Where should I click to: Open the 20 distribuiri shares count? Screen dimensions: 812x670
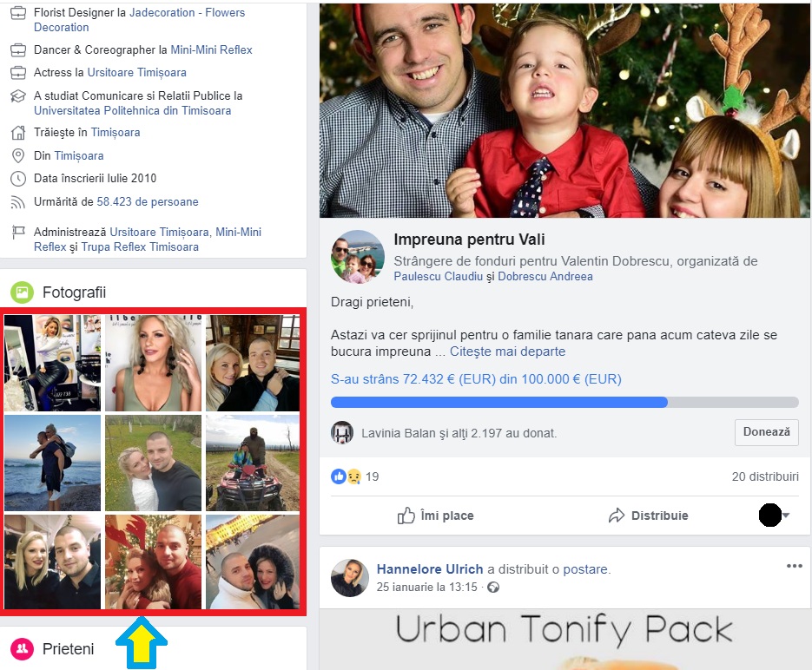point(765,476)
